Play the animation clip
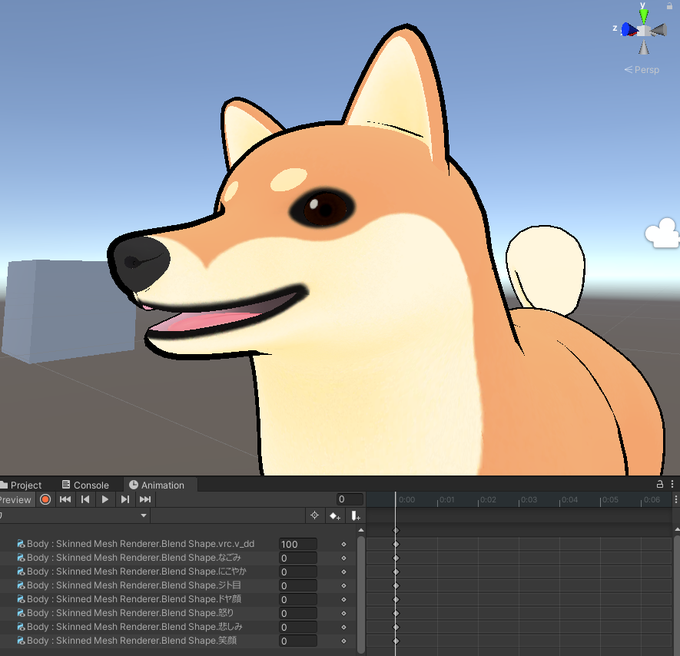This screenshot has height=656, width=680. point(105,499)
